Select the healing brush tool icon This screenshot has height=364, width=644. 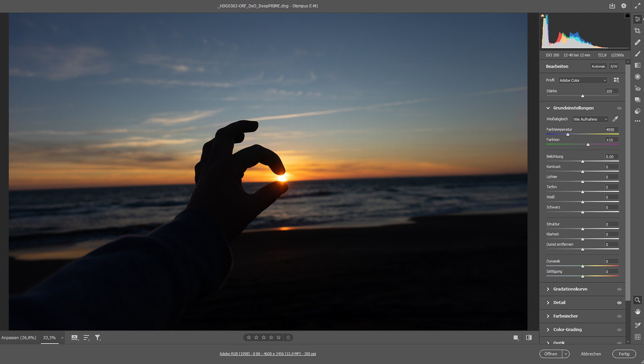(637, 42)
